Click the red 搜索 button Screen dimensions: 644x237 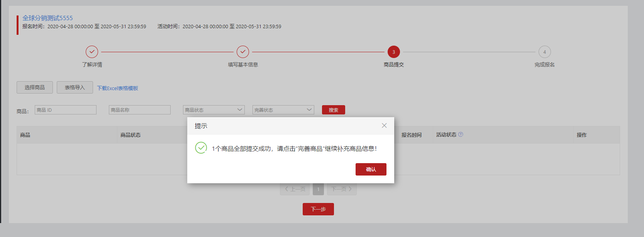coord(333,110)
